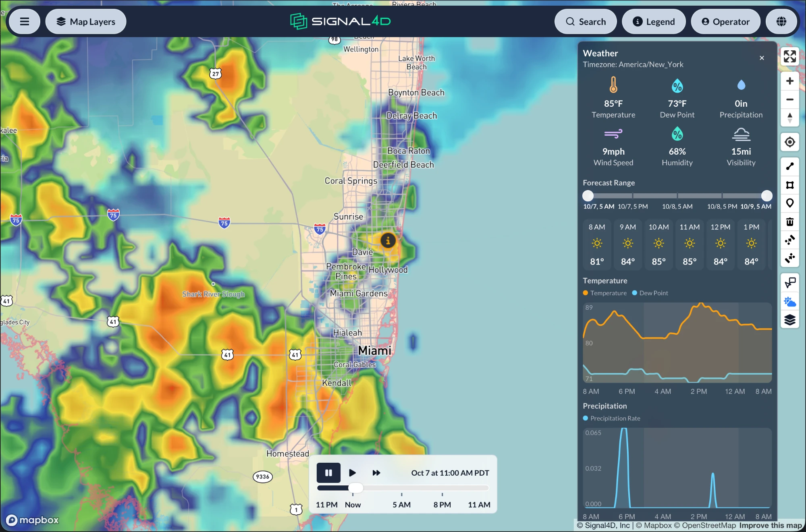Select the polygon drawing tool
Screen dimensions: 806x532
tap(790, 185)
